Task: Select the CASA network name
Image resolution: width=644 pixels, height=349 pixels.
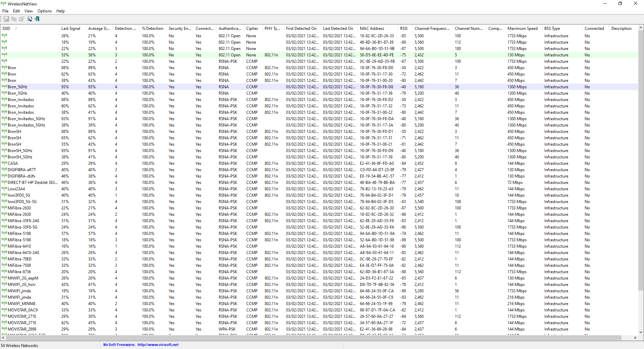Action: (x=13, y=163)
